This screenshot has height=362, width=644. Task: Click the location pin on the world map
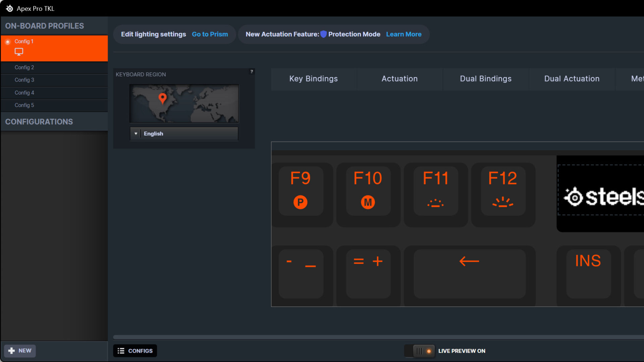pos(162,99)
